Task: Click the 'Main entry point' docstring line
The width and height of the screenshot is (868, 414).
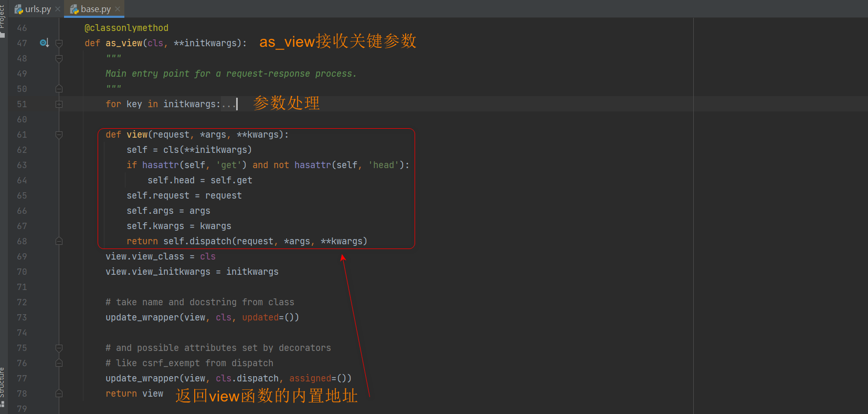Action: (231, 74)
